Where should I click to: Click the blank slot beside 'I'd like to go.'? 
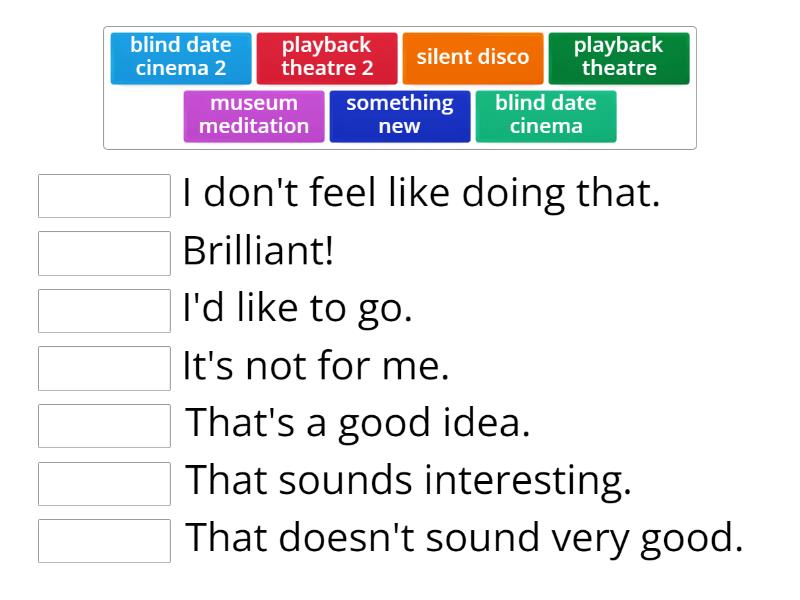pyautogui.click(x=105, y=311)
